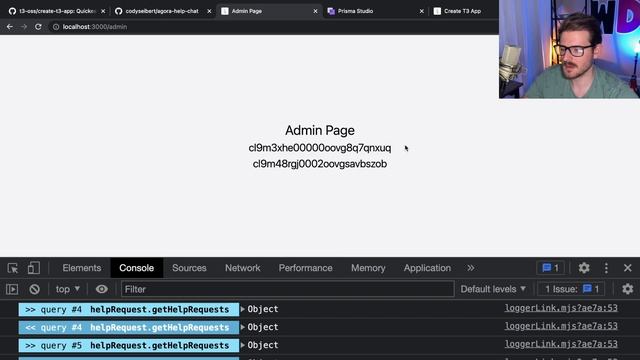Toggle the device toolbar icon

[33, 268]
